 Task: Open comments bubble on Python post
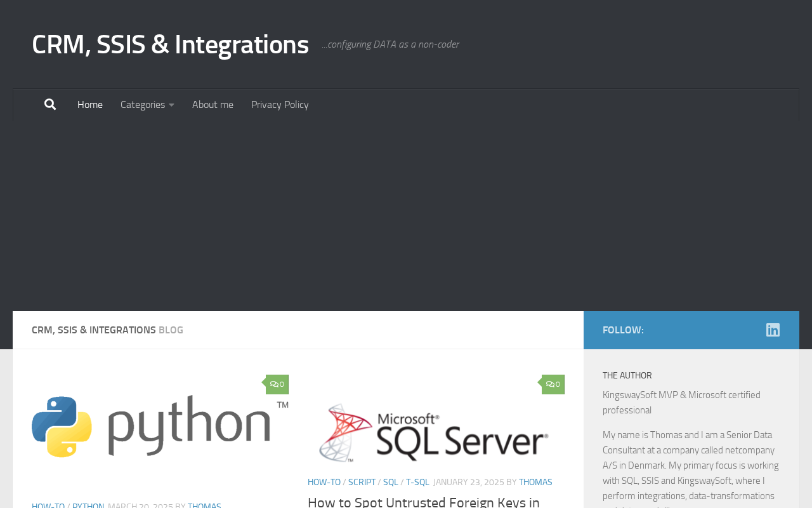277,384
